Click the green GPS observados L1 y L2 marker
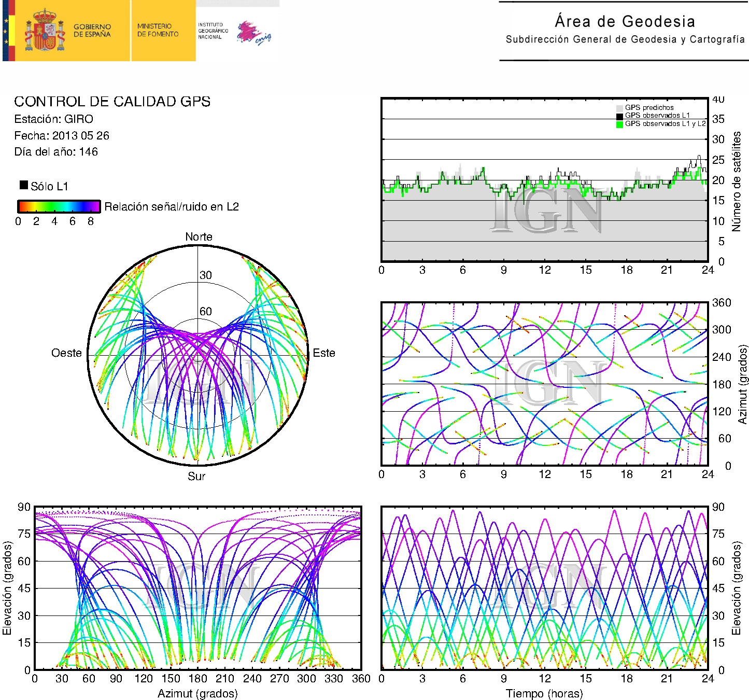 (619, 124)
